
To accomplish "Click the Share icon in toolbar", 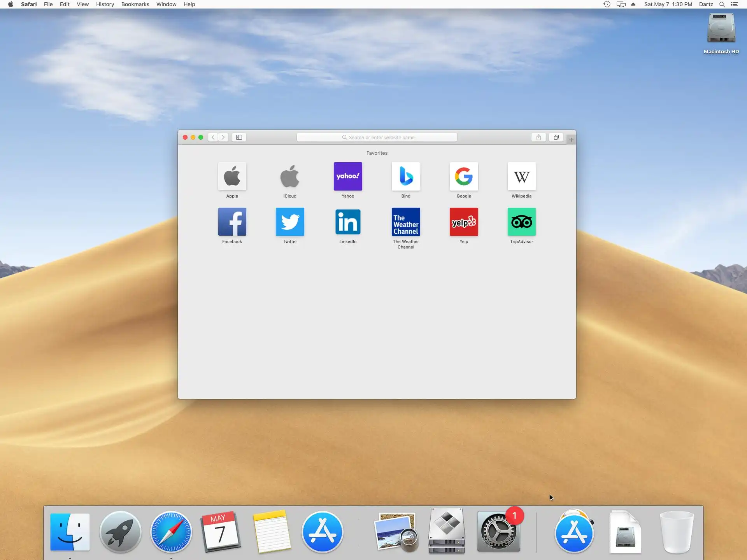I will pos(538,137).
